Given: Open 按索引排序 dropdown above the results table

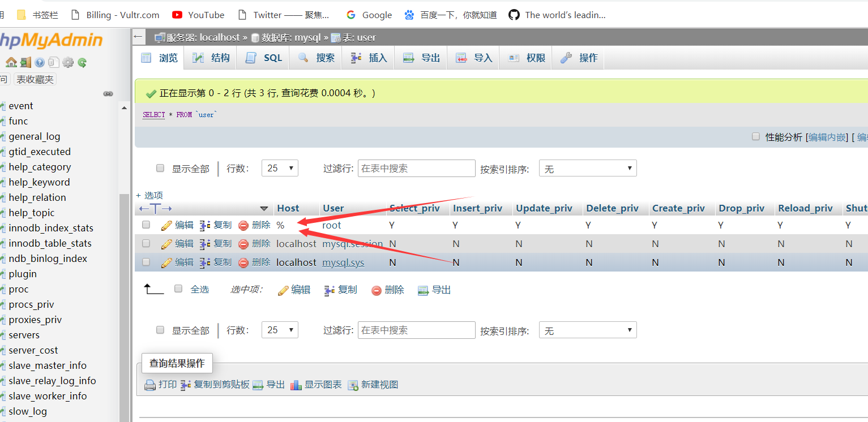Looking at the screenshot, I should 588,168.
